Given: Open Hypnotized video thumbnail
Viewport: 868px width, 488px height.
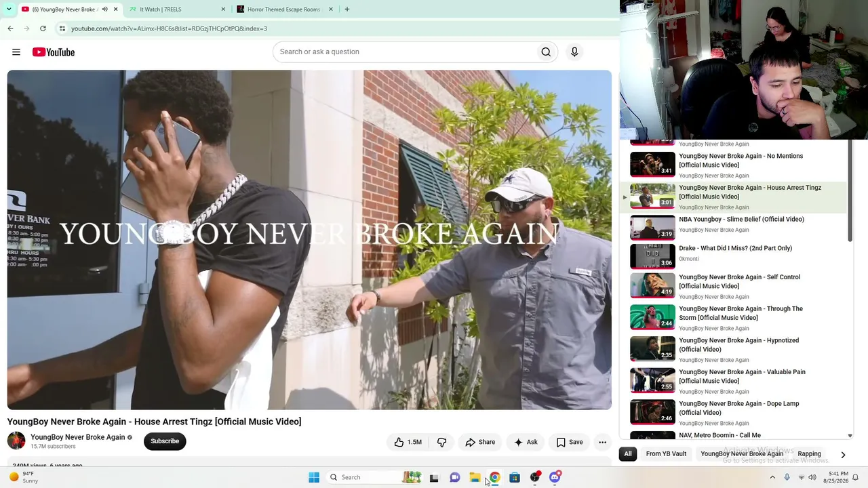Looking at the screenshot, I should (652, 349).
